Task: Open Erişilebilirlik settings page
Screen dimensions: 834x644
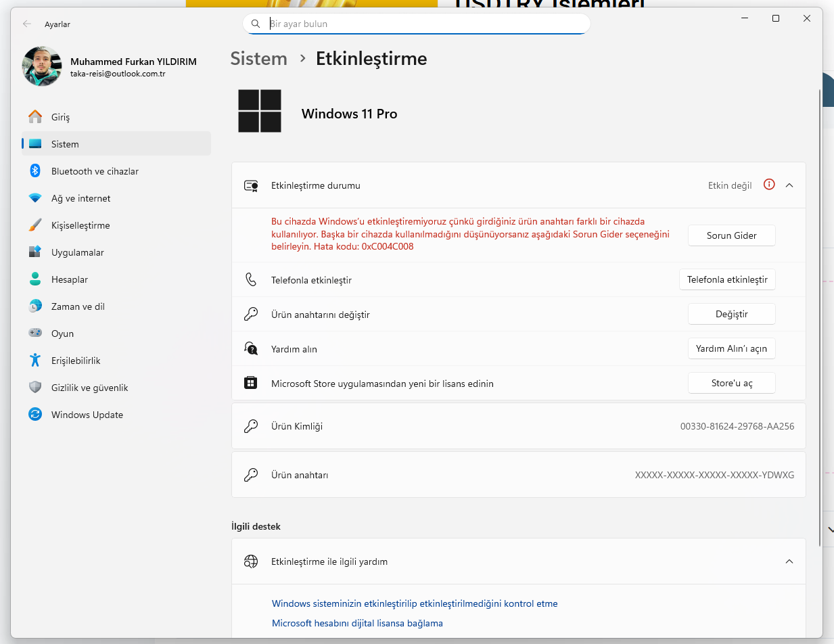Action: tap(116, 361)
